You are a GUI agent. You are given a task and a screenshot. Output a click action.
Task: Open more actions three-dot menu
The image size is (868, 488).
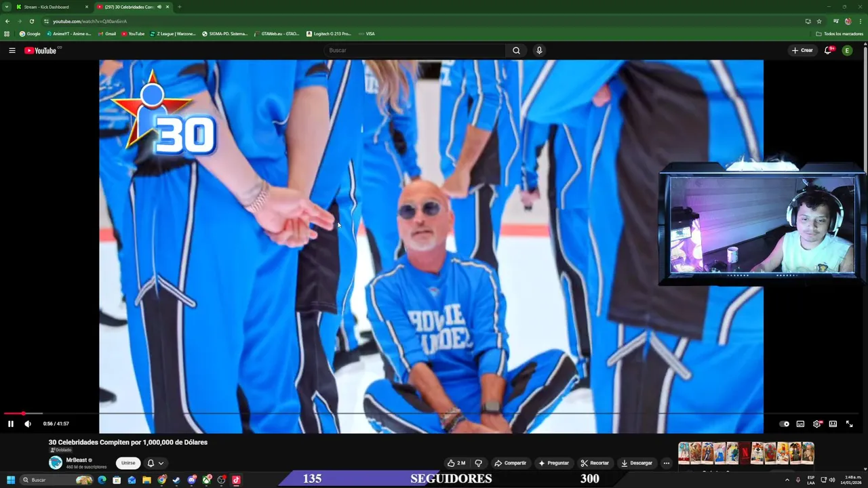click(x=667, y=463)
